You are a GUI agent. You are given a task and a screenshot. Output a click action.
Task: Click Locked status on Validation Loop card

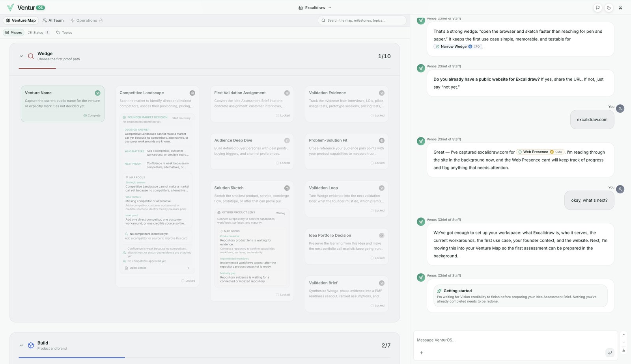coord(377,211)
